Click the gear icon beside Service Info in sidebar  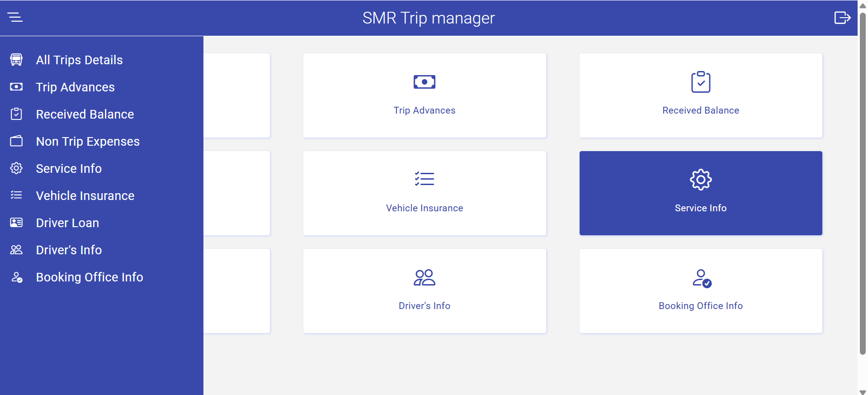coord(16,168)
